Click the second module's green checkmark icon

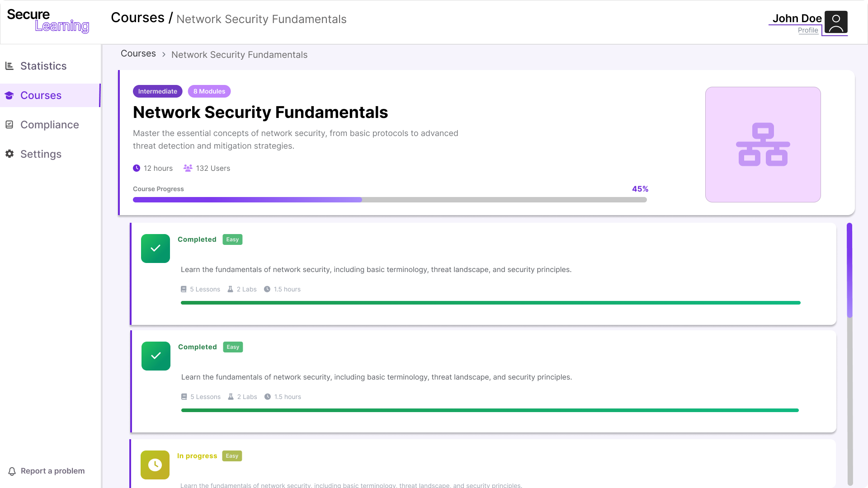156,356
